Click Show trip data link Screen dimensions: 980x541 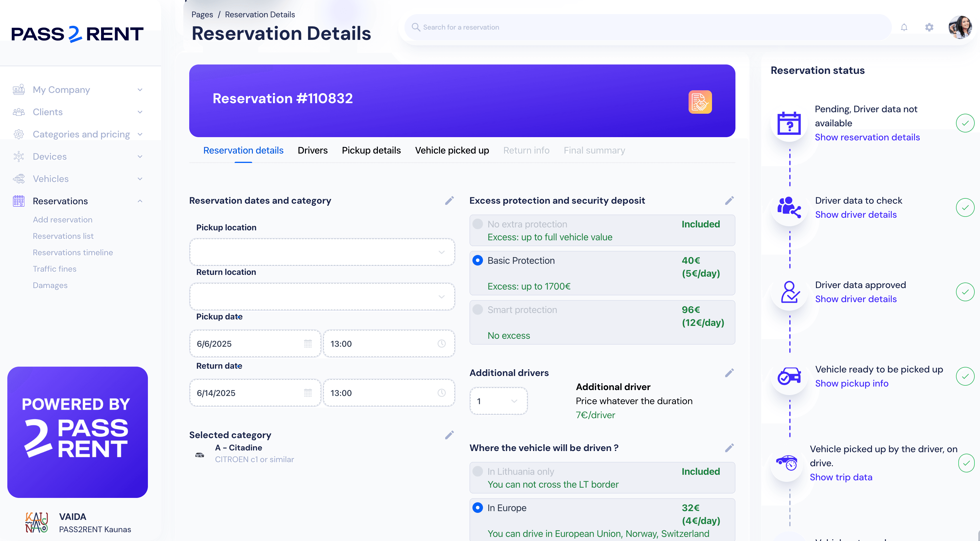point(841,477)
